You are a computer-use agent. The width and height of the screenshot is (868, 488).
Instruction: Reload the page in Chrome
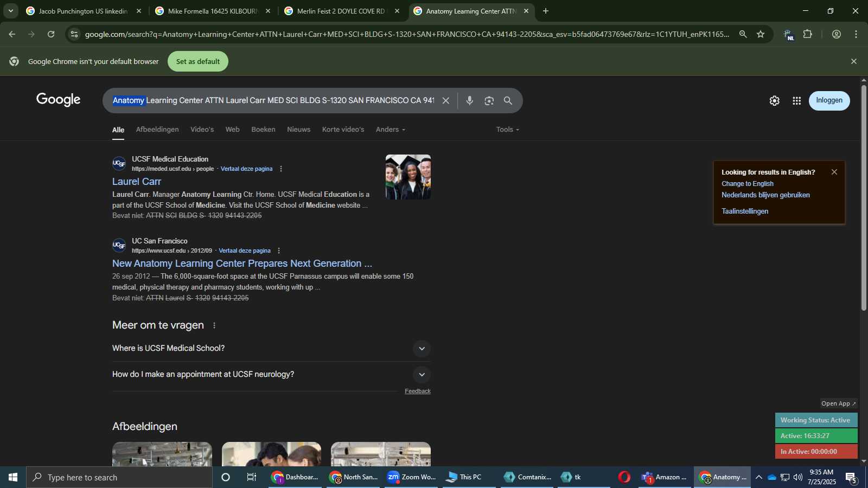[51, 34]
